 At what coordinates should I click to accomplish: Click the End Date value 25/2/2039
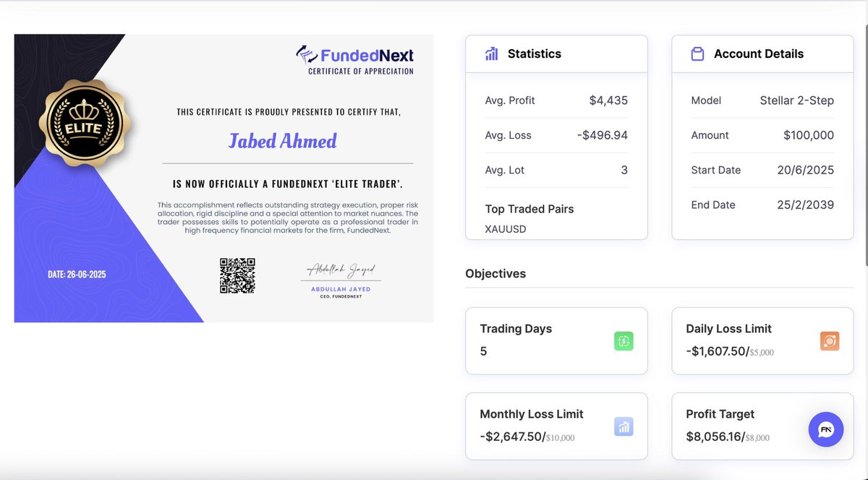tap(805, 205)
